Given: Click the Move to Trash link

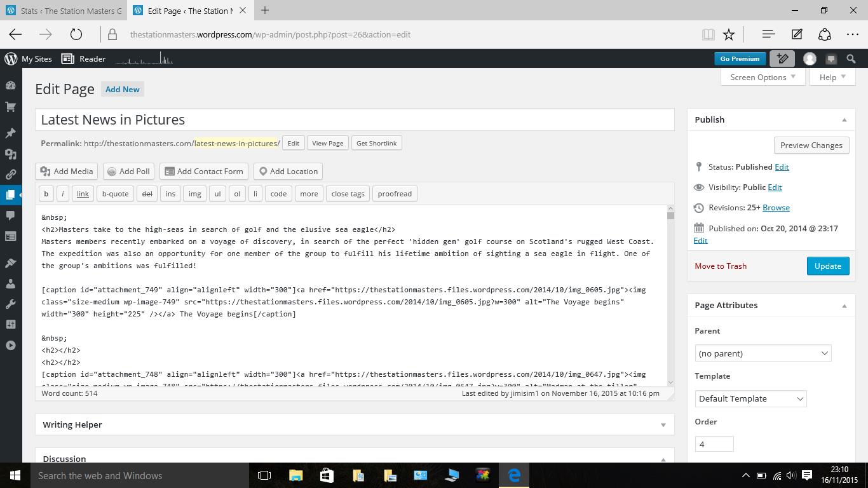Looking at the screenshot, I should pyautogui.click(x=720, y=266).
